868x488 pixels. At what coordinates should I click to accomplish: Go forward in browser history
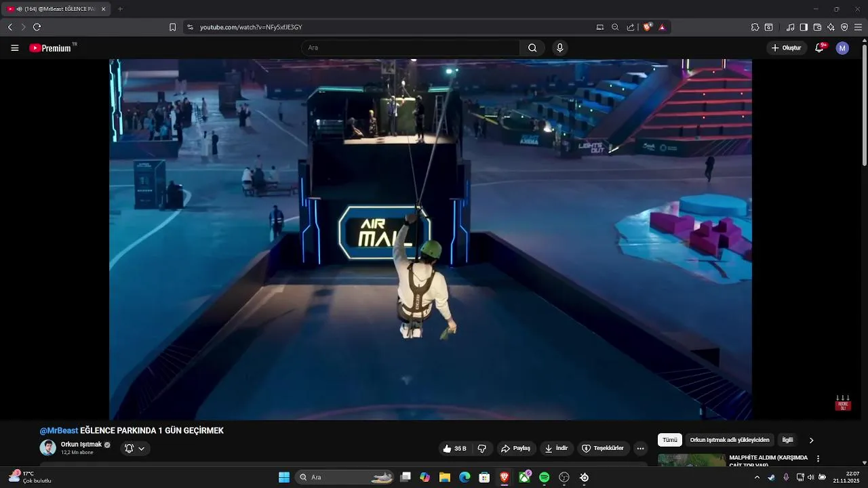[23, 27]
